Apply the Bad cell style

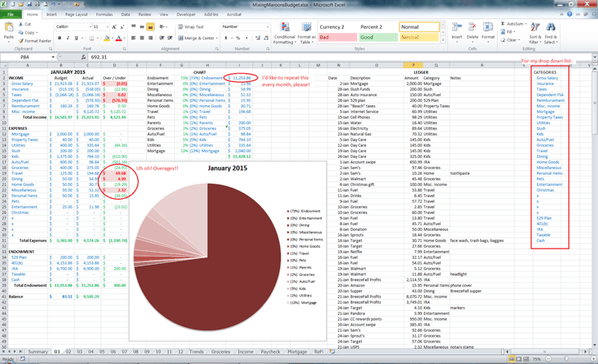click(337, 38)
